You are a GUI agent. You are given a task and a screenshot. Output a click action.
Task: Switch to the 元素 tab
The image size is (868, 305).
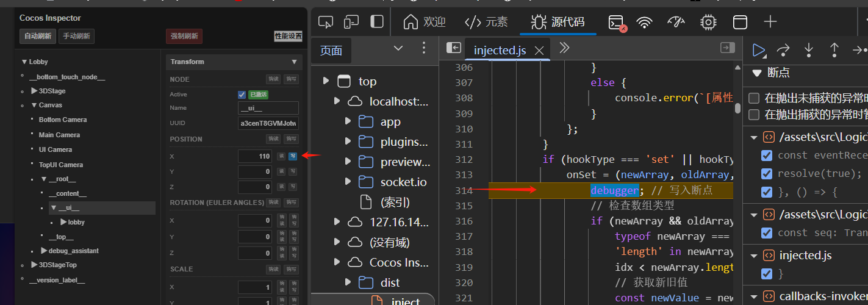[486, 23]
